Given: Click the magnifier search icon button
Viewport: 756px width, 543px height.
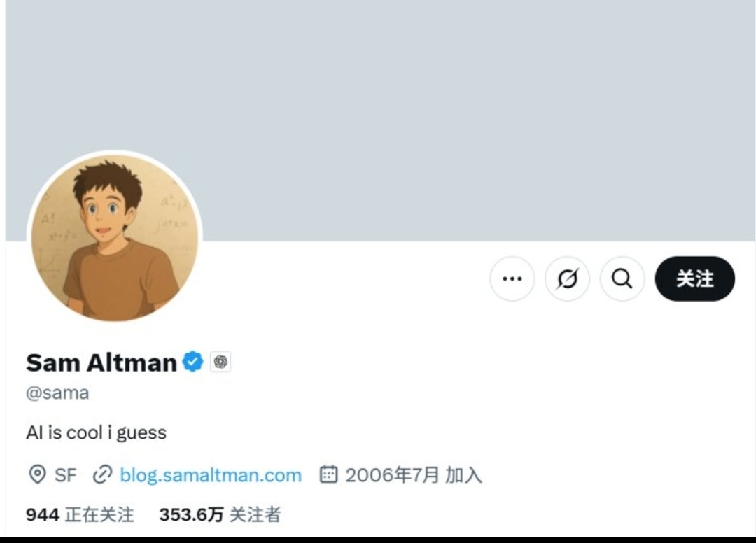Looking at the screenshot, I should pyautogui.click(x=622, y=278).
